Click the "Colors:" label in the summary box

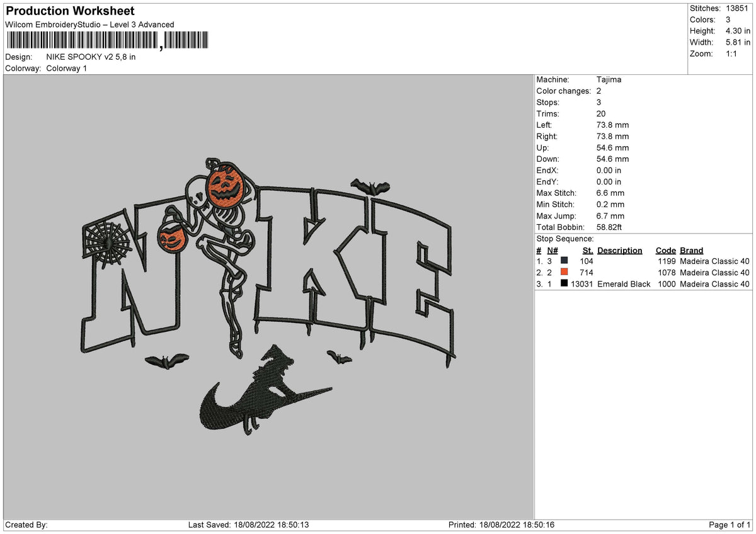(x=702, y=20)
